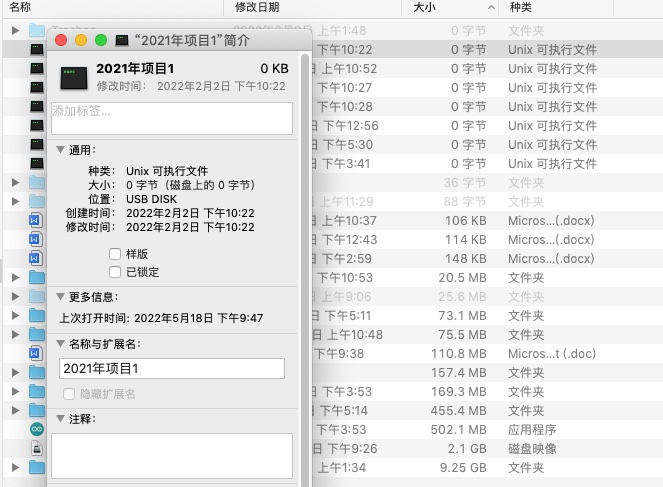Click the Word icon of the 110.8 MB .doc file

[x=37, y=353]
